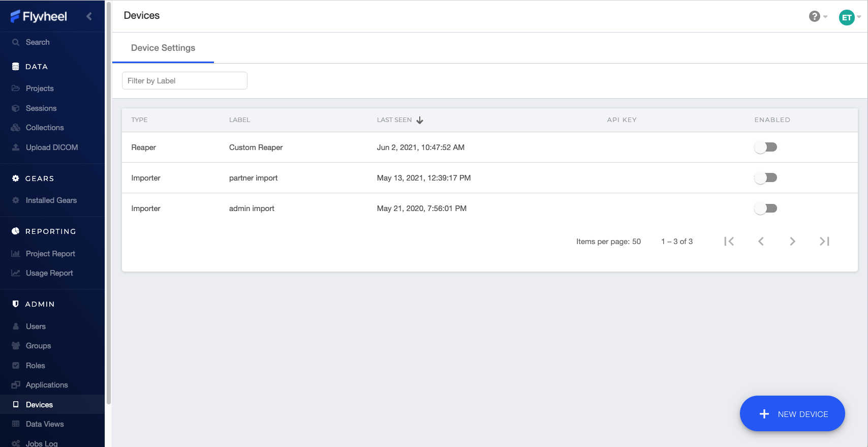Click the Devices tablet icon
The width and height of the screenshot is (868, 447).
pos(16,405)
